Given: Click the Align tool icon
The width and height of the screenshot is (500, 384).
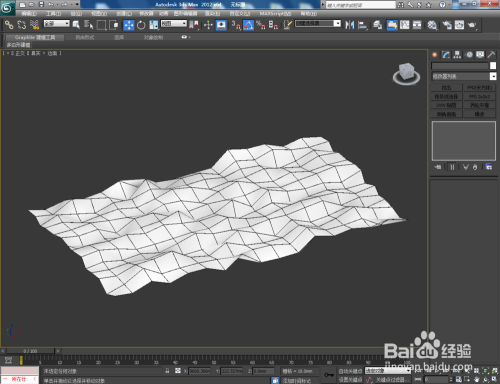Looking at the screenshot, I should coord(362,25).
